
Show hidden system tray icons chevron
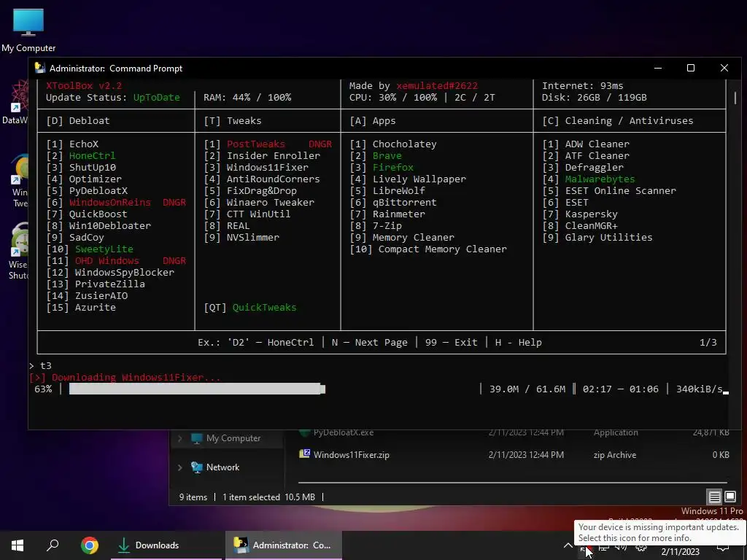(x=568, y=545)
